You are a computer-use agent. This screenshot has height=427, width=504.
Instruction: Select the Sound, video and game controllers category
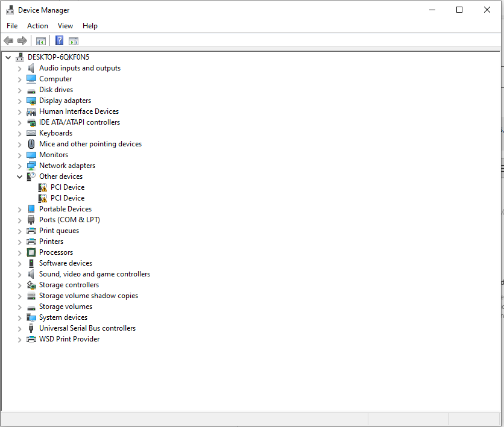tap(94, 273)
